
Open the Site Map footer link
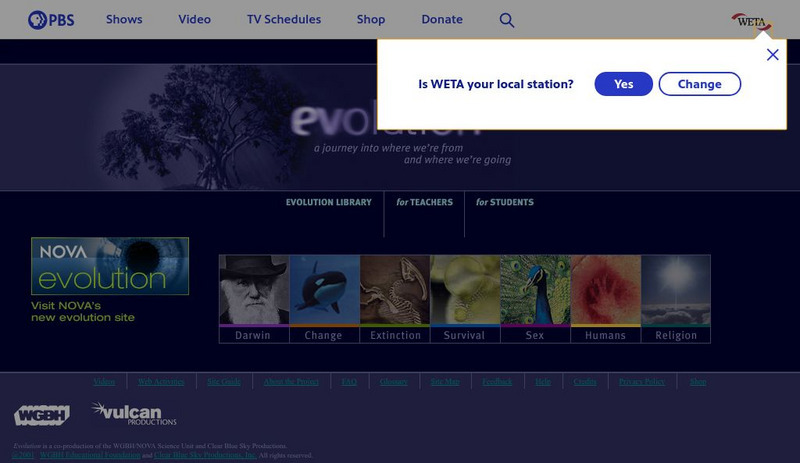445,381
